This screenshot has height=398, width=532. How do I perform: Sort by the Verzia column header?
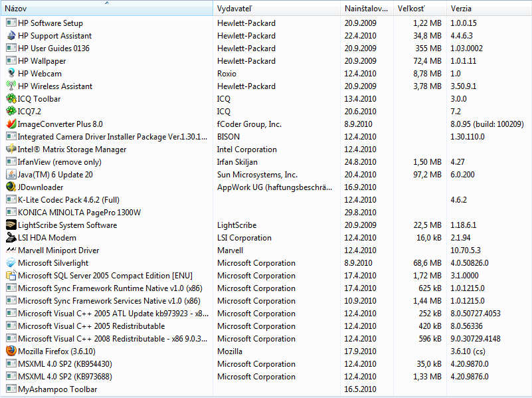tap(489, 9)
